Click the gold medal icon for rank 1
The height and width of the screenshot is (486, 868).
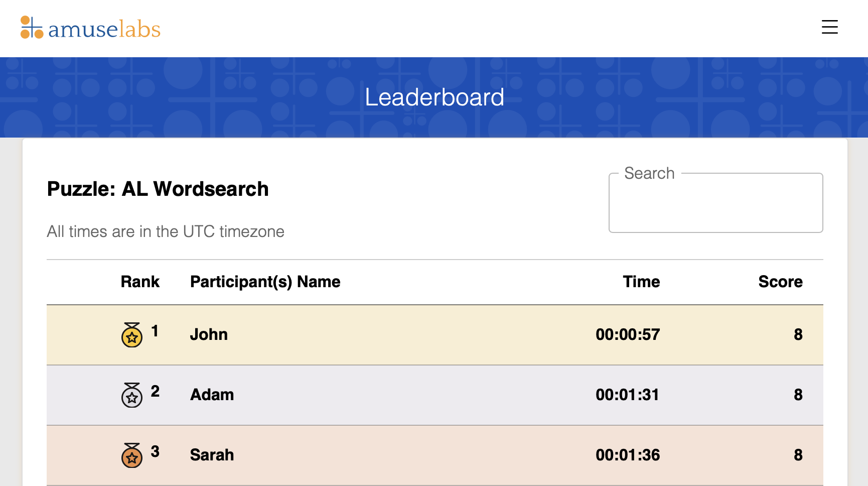pos(132,335)
